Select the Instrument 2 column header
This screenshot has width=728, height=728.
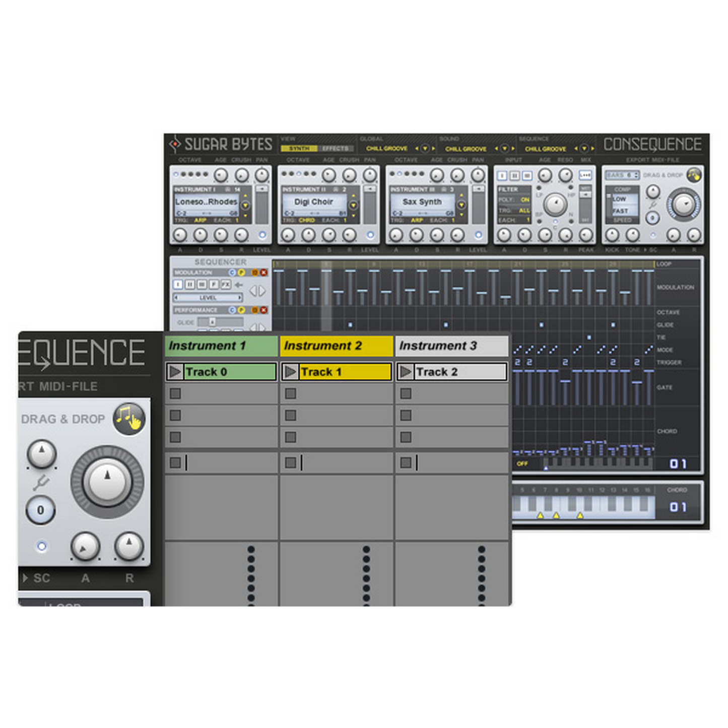(336, 346)
